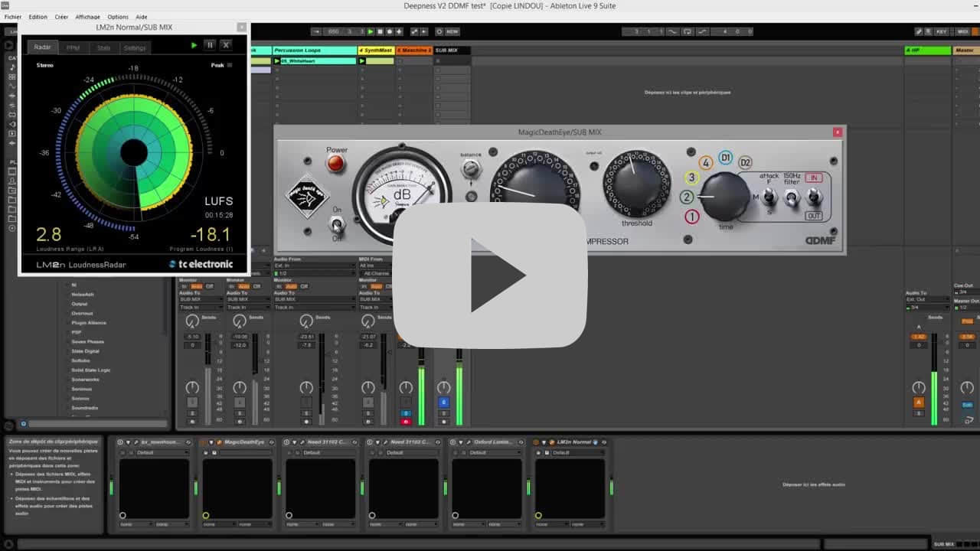Switch to the Settings tab in LM2n
980x551 pixels.
coord(135,47)
